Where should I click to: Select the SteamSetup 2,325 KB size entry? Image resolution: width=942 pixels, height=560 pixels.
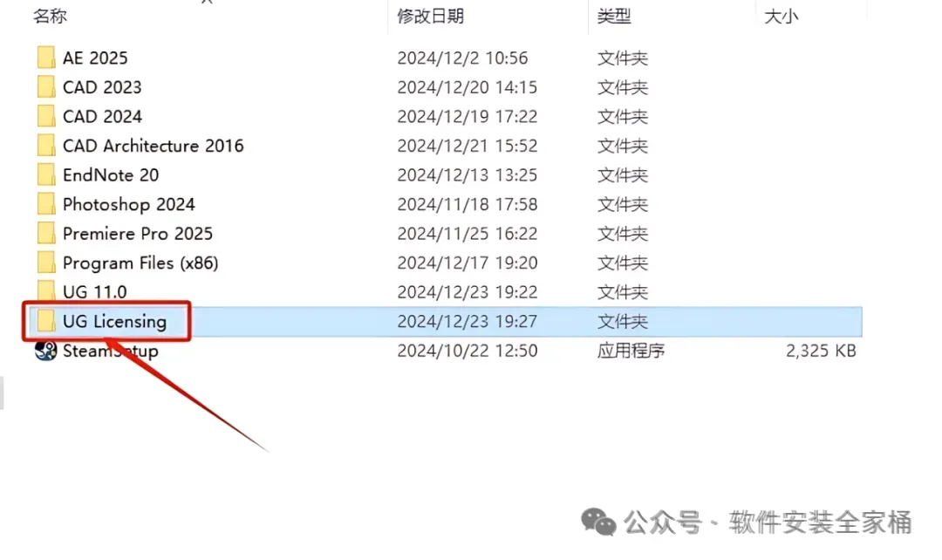click(821, 351)
